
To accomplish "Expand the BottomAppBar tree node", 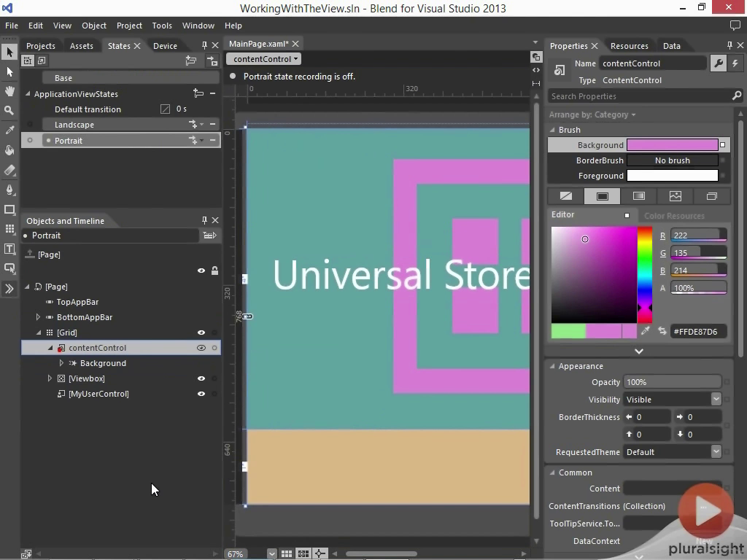I will pos(38,317).
